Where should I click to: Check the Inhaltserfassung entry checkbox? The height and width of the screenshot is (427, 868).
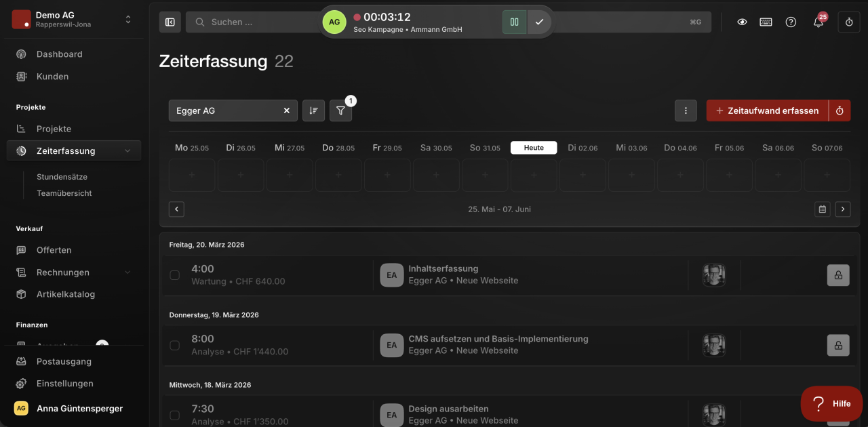click(175, 275)
